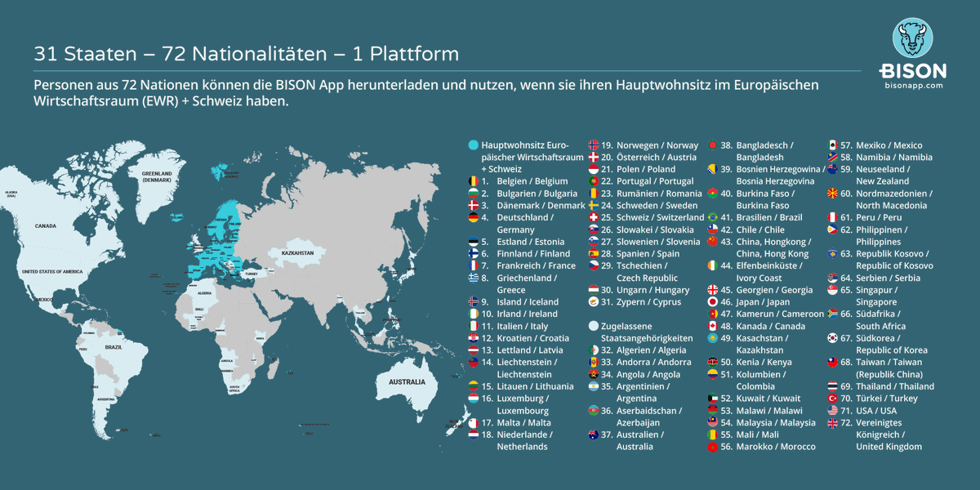Click the United Kingdom flag icon
The image size is (980, 490).
tap(833, 423)
